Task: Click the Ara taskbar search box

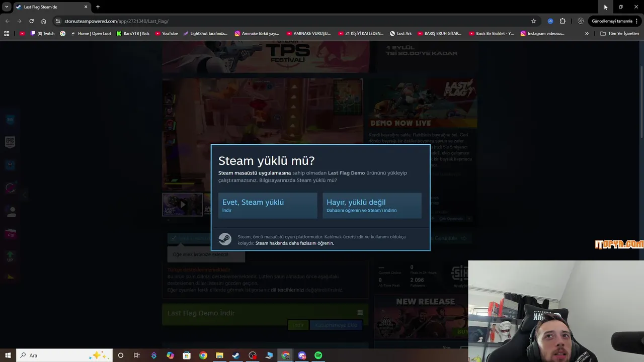Action: click(63, 355)
